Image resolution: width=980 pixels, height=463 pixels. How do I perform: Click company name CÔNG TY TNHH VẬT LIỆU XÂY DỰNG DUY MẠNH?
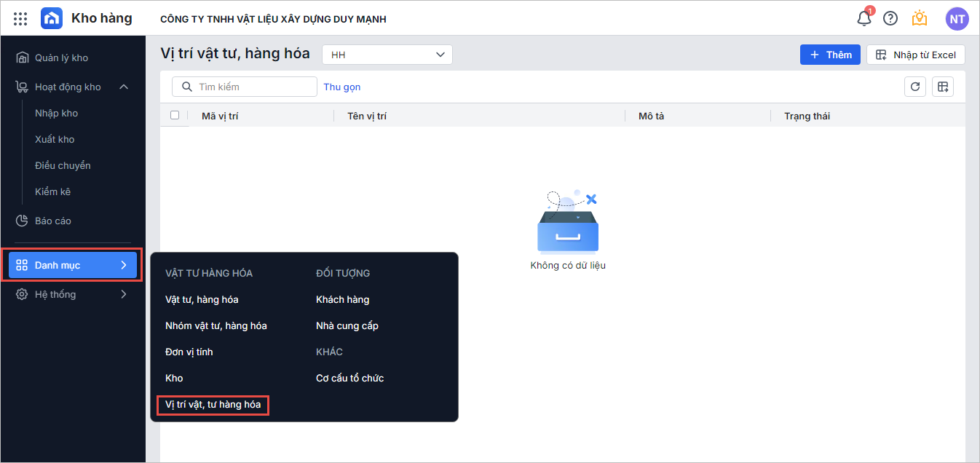pyautogui.click(x=273, y=19)
